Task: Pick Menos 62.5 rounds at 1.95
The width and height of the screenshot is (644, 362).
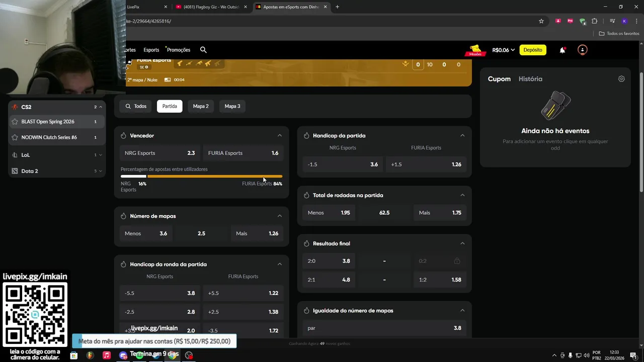Action: click(x=329, y=213)
